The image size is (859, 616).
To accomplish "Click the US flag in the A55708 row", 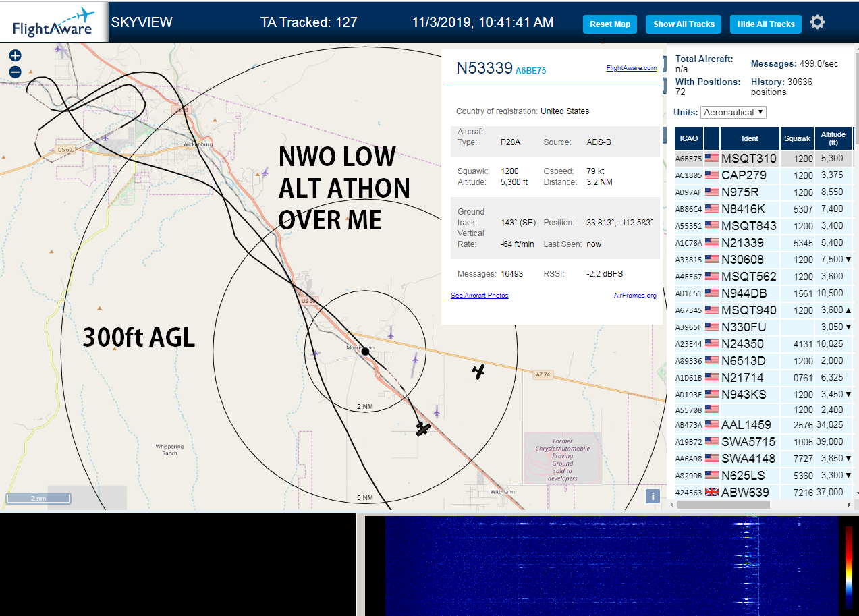I will (712, 410).
